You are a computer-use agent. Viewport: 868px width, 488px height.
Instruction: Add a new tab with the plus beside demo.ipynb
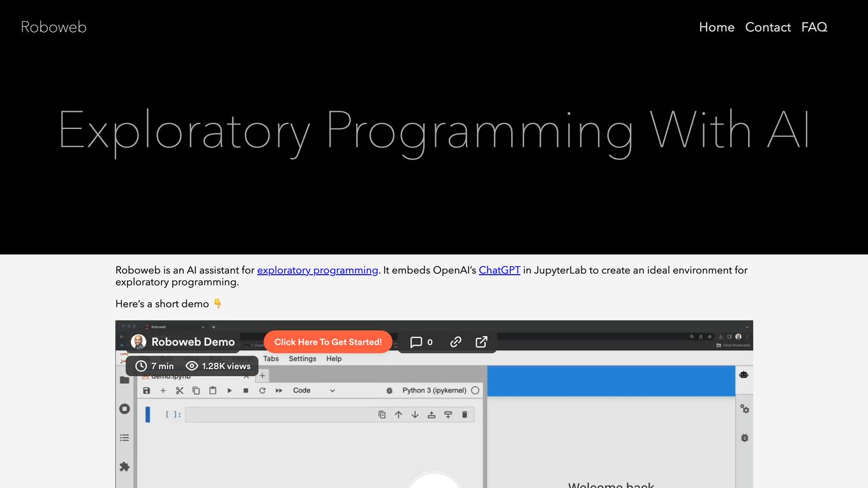pos(262,376)
